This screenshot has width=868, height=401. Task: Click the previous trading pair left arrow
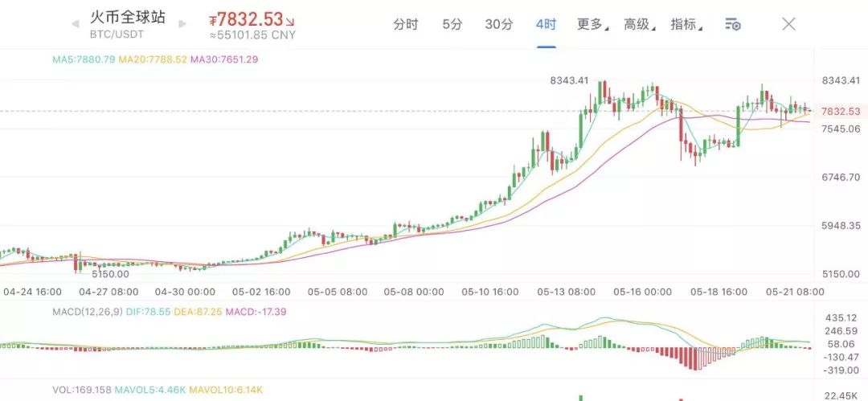[x=76, y=24]
